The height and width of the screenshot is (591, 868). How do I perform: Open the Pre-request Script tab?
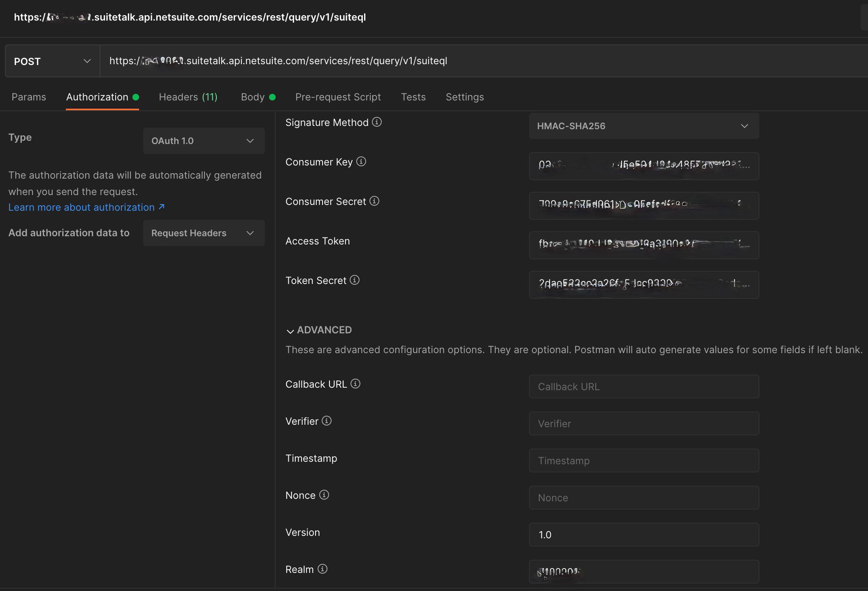tap(338, 97)
